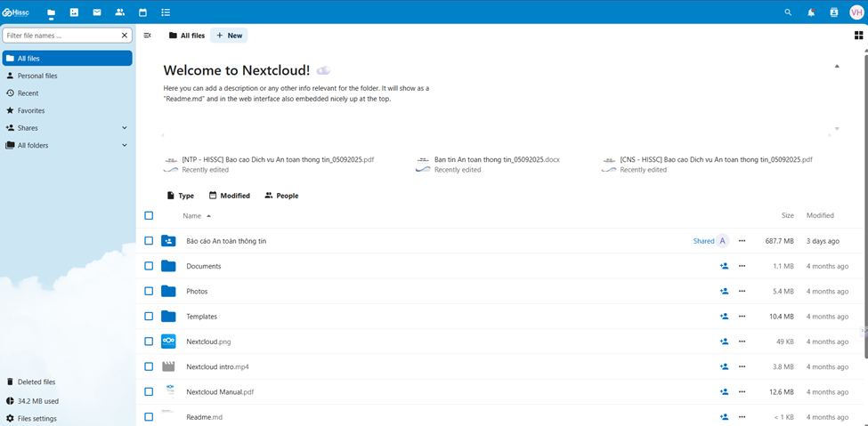Click the New button
Image resolution: width=868 pixels, height=426 pixels.
point(229,36)
